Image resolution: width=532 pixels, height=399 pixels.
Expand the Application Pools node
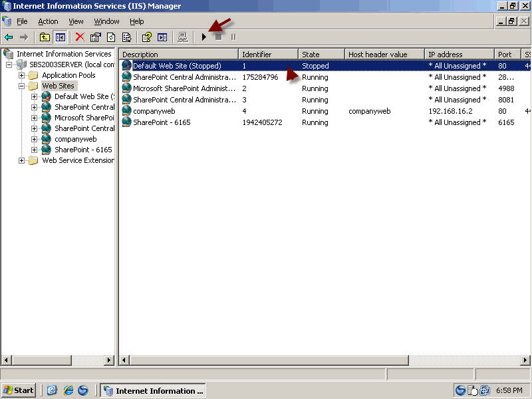click(x=22, y=75)
